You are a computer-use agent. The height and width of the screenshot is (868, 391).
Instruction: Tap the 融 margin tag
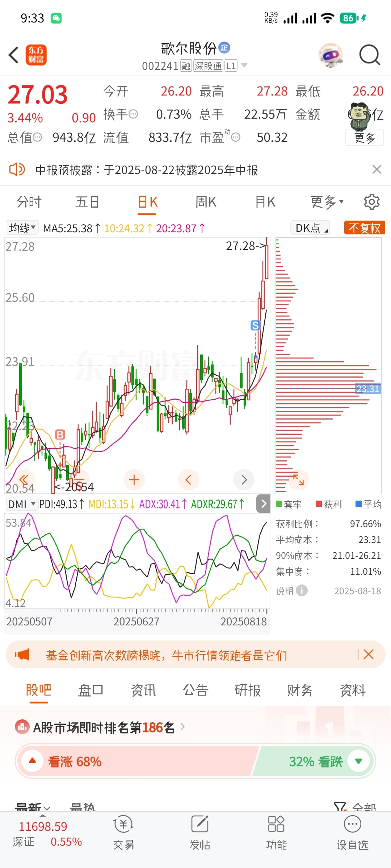pyautogui.click(x=186, y=66)
